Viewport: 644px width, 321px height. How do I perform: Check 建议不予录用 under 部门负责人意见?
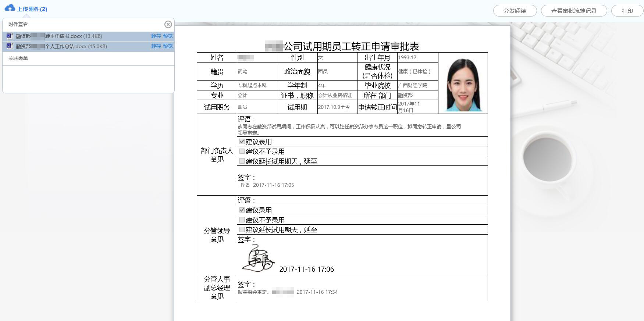[242, 151]
